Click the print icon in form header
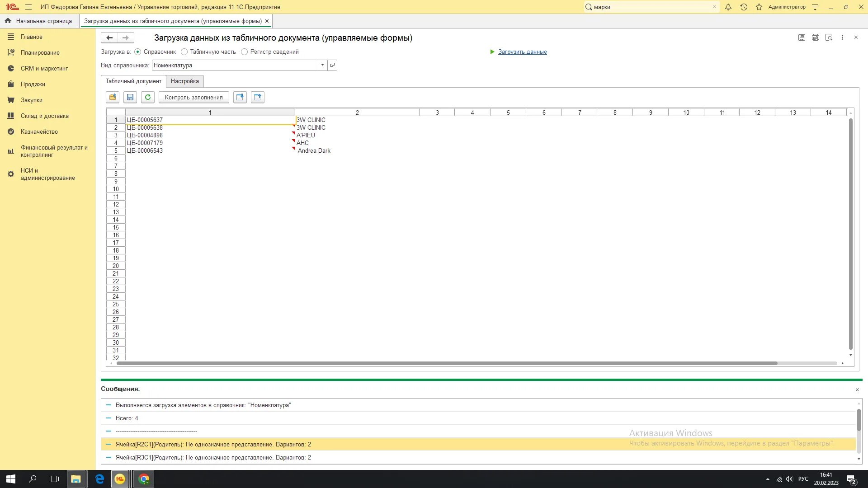 pyautogui.click(x=815, y=38)
